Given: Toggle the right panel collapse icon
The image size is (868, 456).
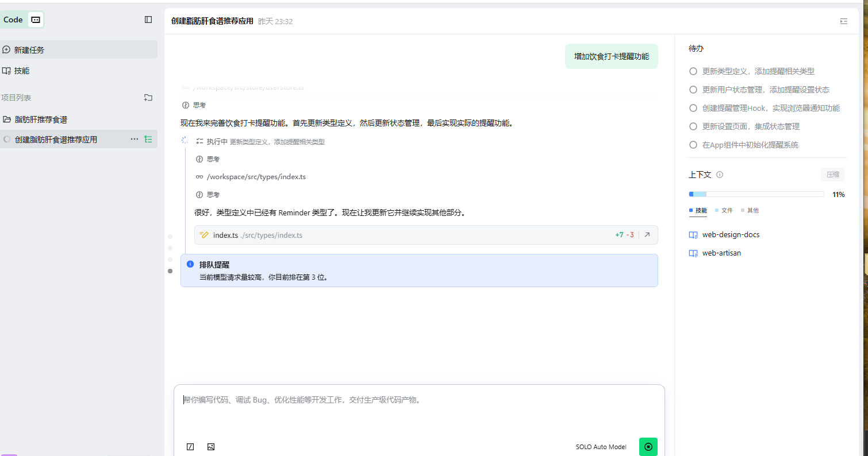Looking at the screenshot, I should 843,21.
